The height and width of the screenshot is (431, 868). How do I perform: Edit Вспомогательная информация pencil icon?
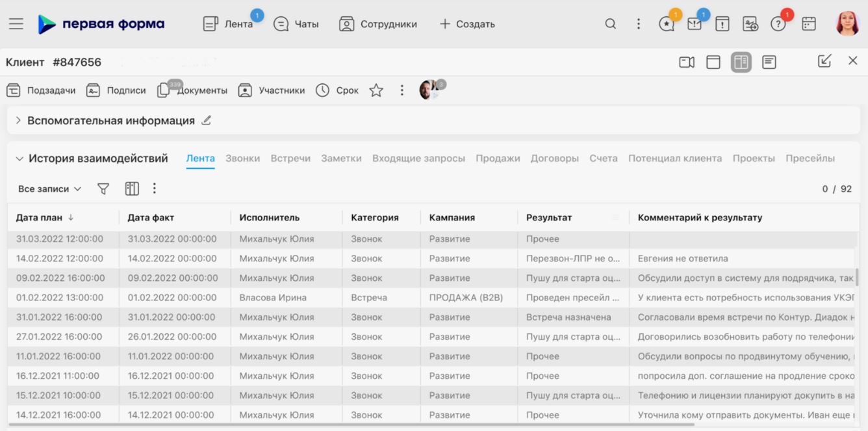[x=207, y=120]
